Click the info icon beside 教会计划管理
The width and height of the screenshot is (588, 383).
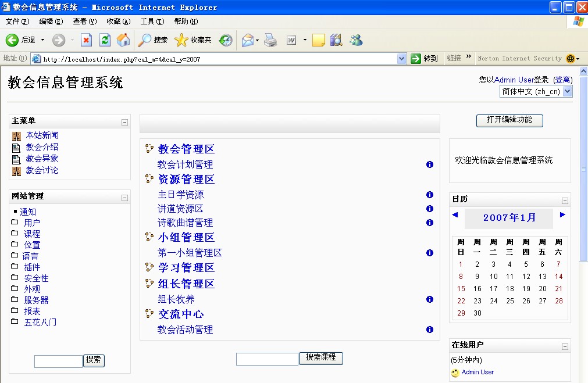(430, 164)
